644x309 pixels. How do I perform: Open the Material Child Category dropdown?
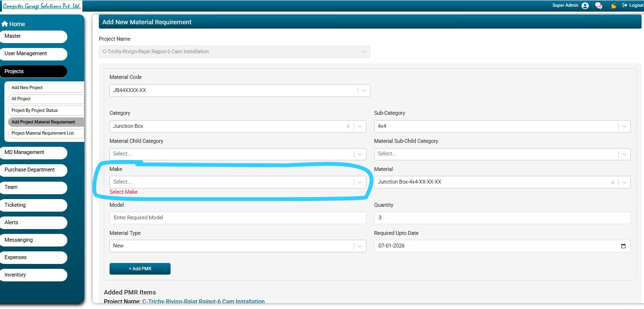click(360, 154)
